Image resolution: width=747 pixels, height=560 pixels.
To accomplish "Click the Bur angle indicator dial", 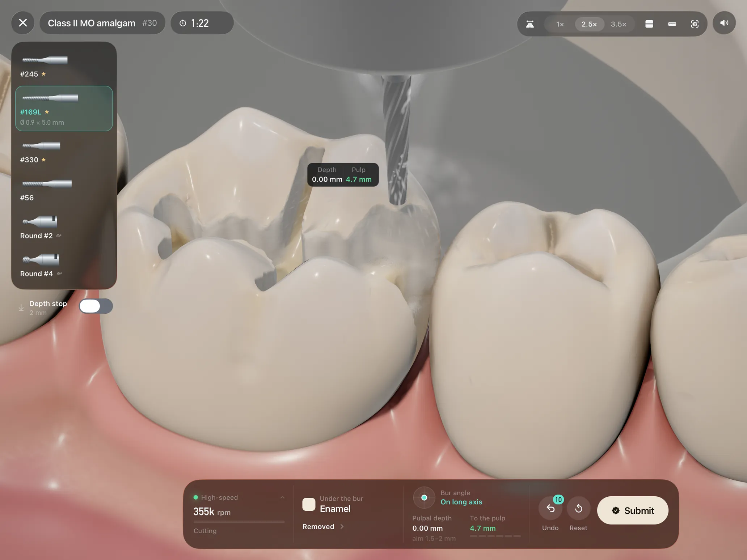I will (424, 498).
